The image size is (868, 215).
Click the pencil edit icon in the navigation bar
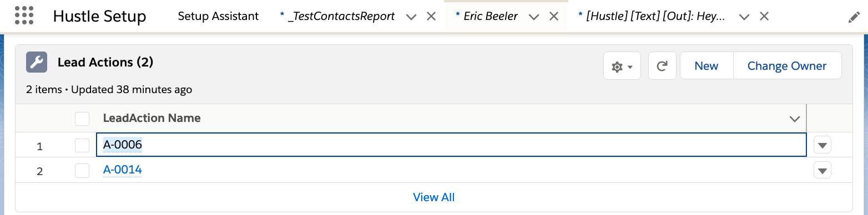coord(854,17)
